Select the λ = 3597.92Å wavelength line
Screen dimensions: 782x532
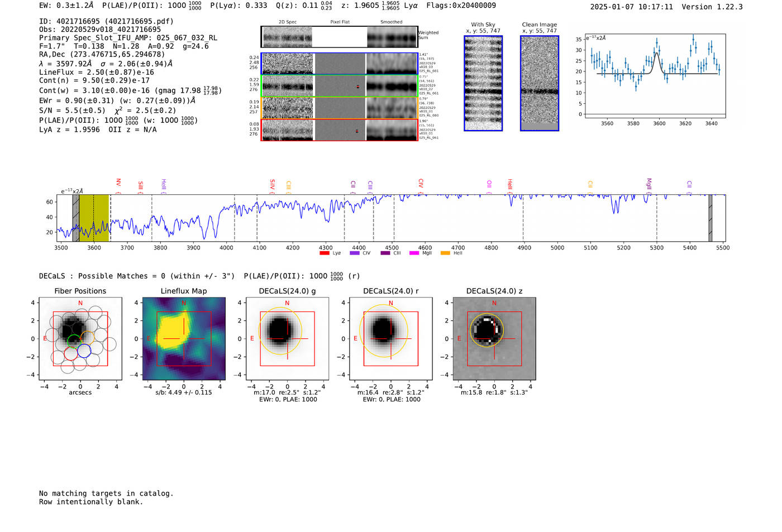click(106, 64)
